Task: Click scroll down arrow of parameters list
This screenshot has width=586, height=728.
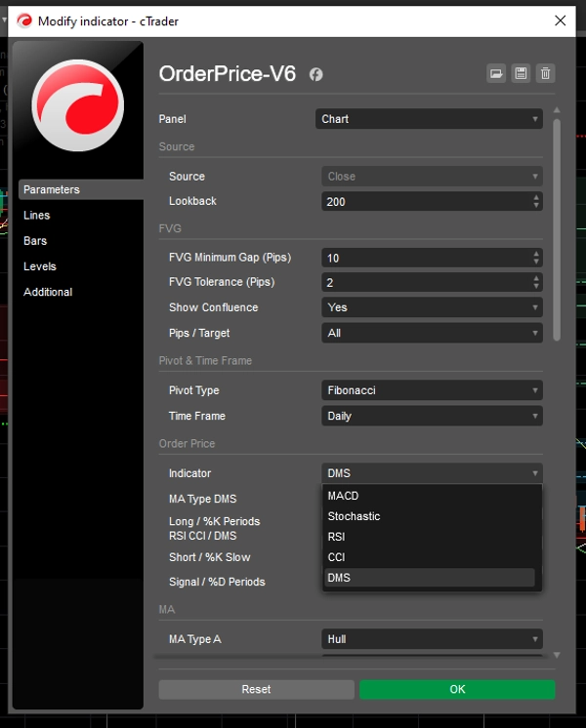Action: (557, 655)
